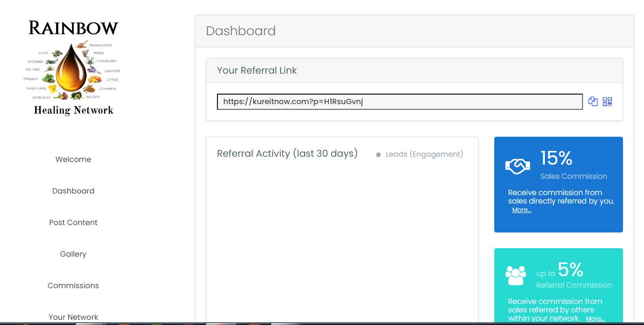Follow the More.. link under Referral Commission
This screenshot has height=325, width=644.
click(x=595, y=319)
